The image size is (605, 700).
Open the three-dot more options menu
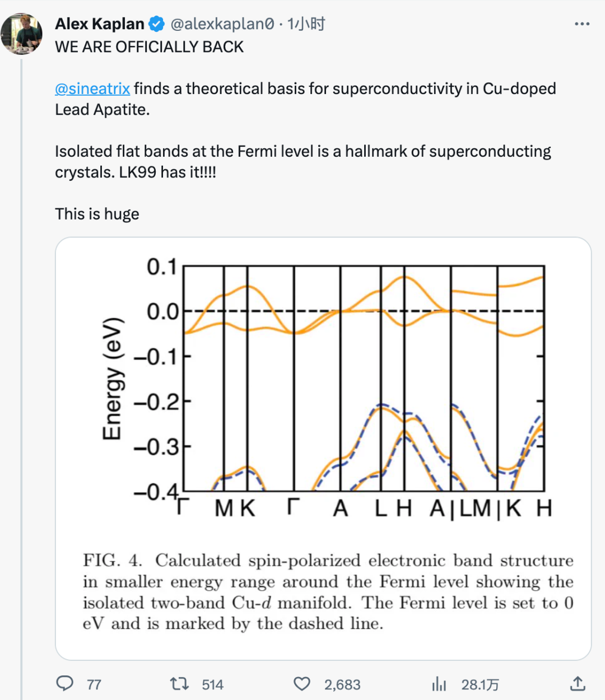[x=582, y=24]
